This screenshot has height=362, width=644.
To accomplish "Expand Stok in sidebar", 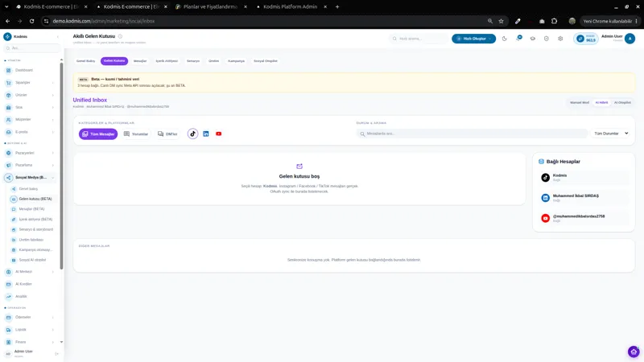I will pos(29,107).
